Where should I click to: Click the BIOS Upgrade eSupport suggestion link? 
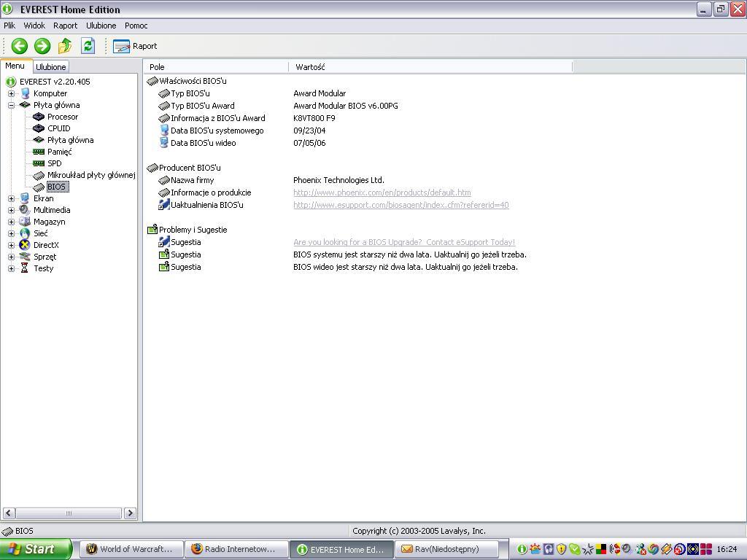tap(404, 242)
